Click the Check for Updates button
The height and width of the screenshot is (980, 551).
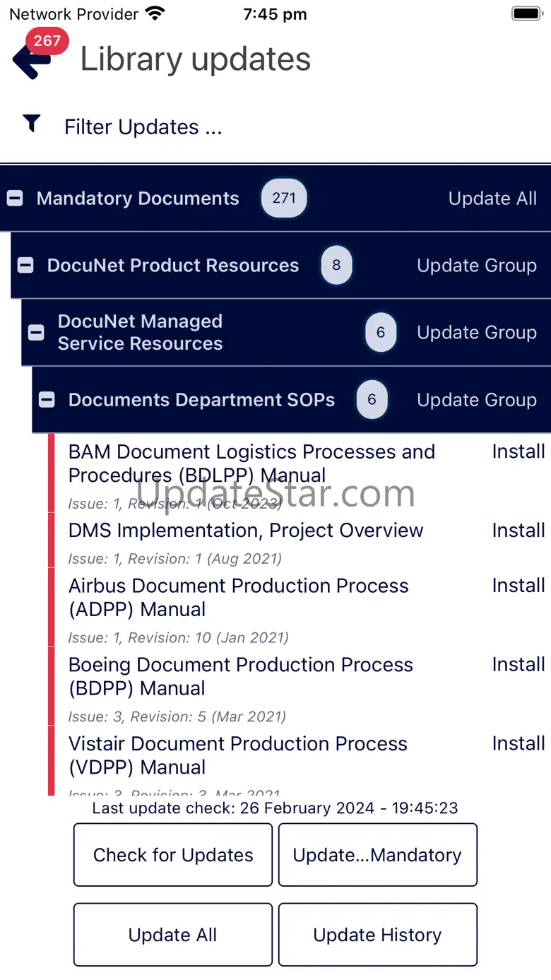pos(173,855)
